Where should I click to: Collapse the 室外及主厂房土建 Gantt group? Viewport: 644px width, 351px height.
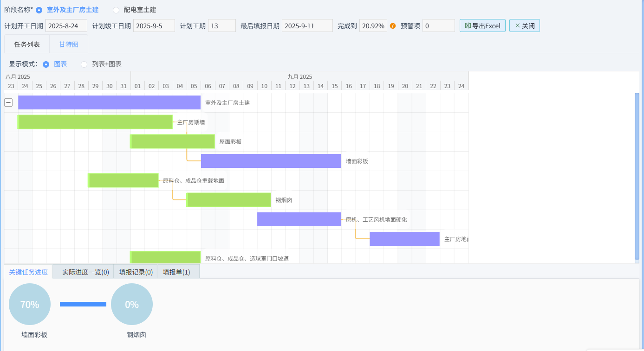[x=8, y=102]
